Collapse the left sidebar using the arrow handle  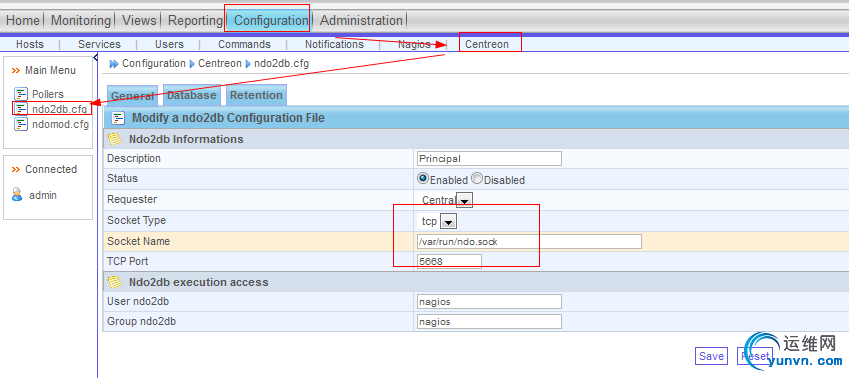[x=96, y=57]
